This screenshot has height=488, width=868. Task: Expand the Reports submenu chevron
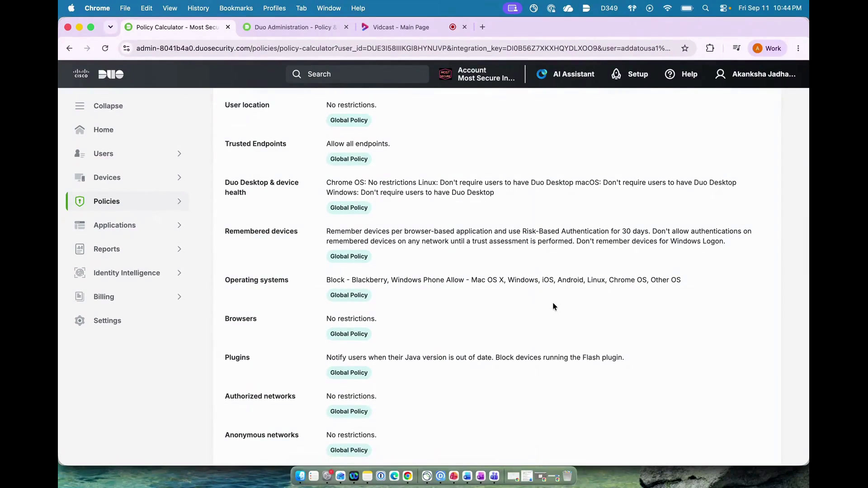pyautogui.click(x=179, y=249)
